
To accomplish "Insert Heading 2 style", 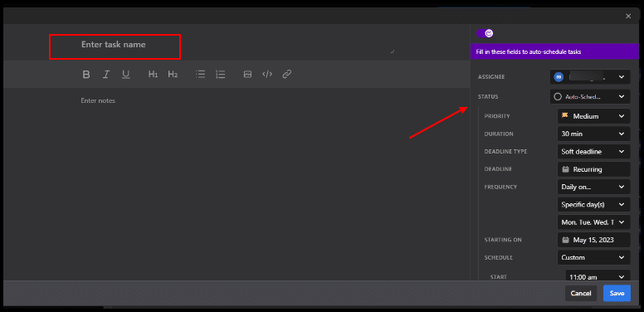I will point(173,75).
